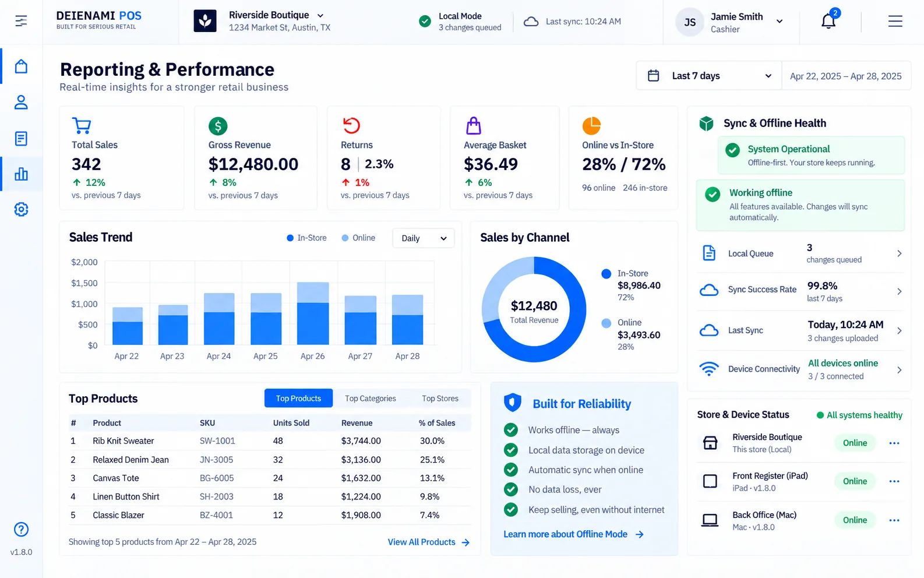Open the Last 7 days range dropdown
This screenshot has width=924, height=578.
(x=709, y=76)
